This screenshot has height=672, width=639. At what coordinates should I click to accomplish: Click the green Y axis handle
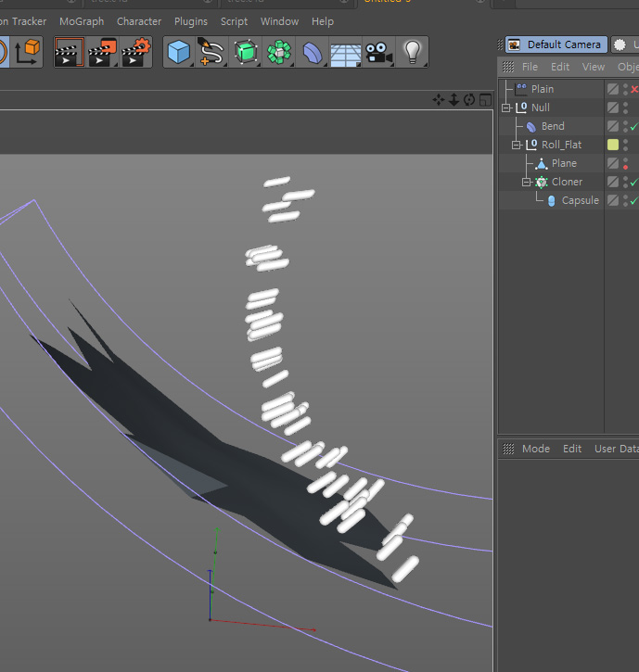tap(217, 531)
